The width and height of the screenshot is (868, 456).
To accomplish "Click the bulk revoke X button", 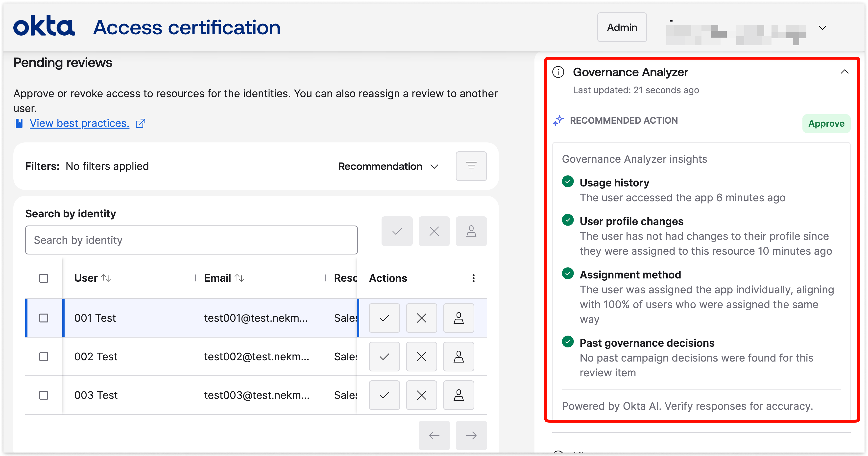I will [434, 231].
